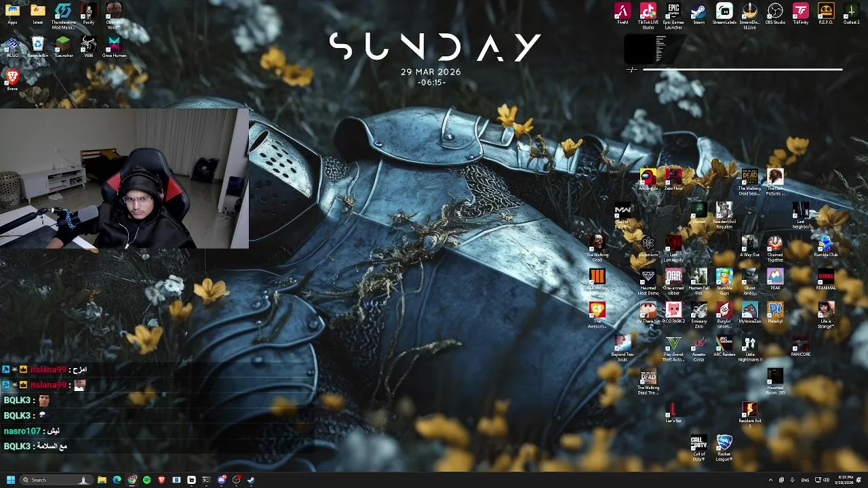Screen dimensions: 868x488
Task: Select the PCSX2 emulator icon
Action: (x=12, y=47)
